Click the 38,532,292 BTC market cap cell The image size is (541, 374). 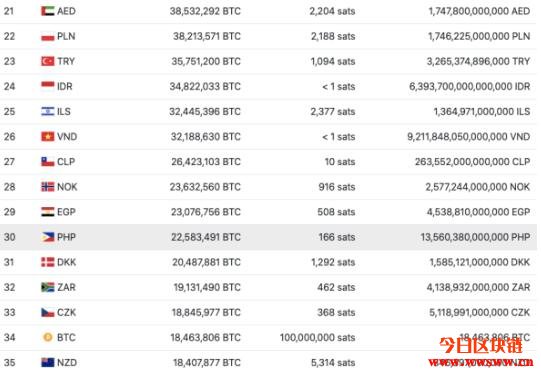[205, 11]
